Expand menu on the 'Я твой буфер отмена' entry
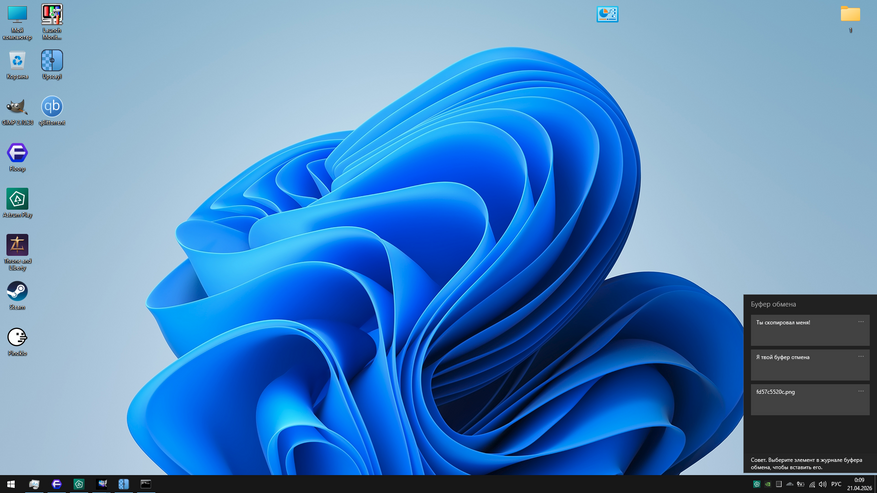This screenshot has width=877, height=493. pos(861,356)
